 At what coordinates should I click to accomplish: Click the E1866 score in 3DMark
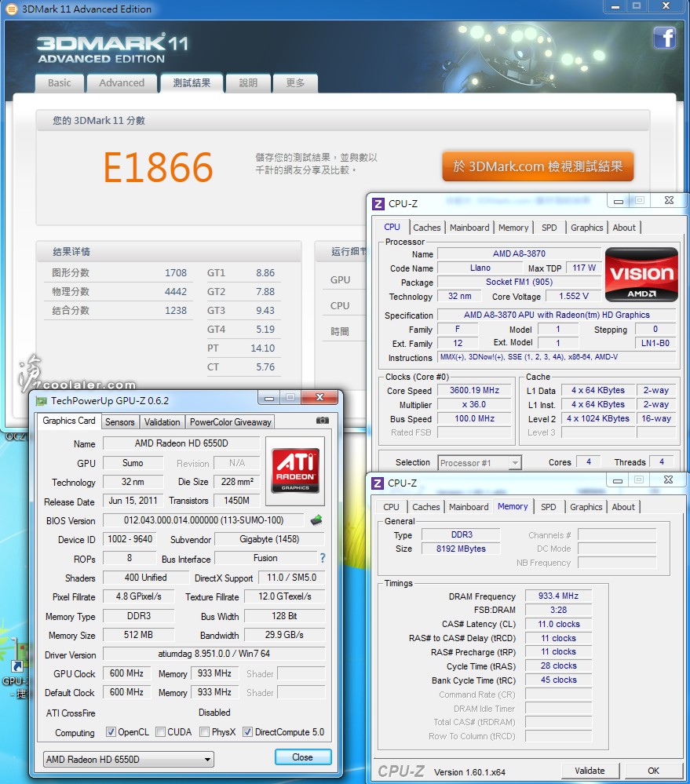pyautogui.click(x=158, y=167)
